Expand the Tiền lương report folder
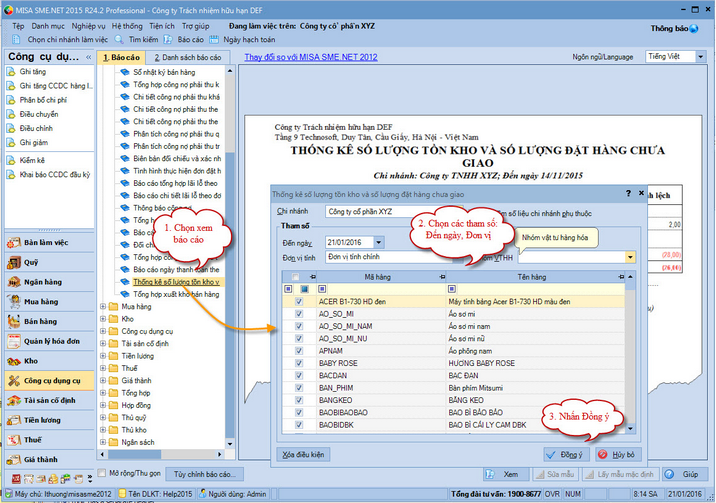This screenshot has height=503, width=716. point(103,356)
